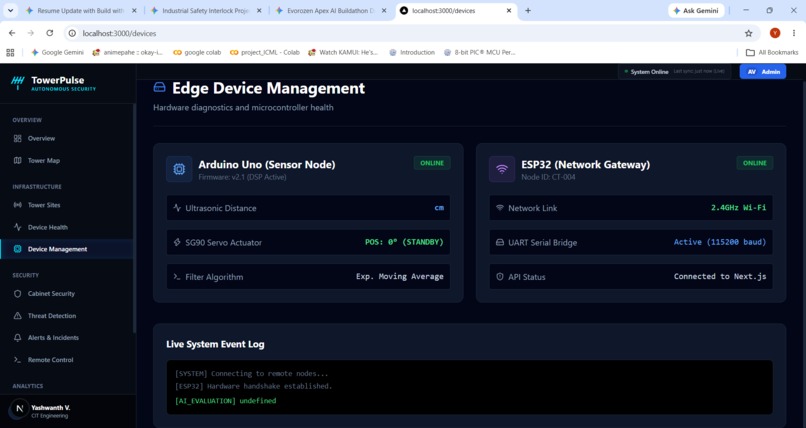Click the Cabinet Security shield icon
Image resolution: width=806 pixels, height=428 pixels.
[17, 293]
